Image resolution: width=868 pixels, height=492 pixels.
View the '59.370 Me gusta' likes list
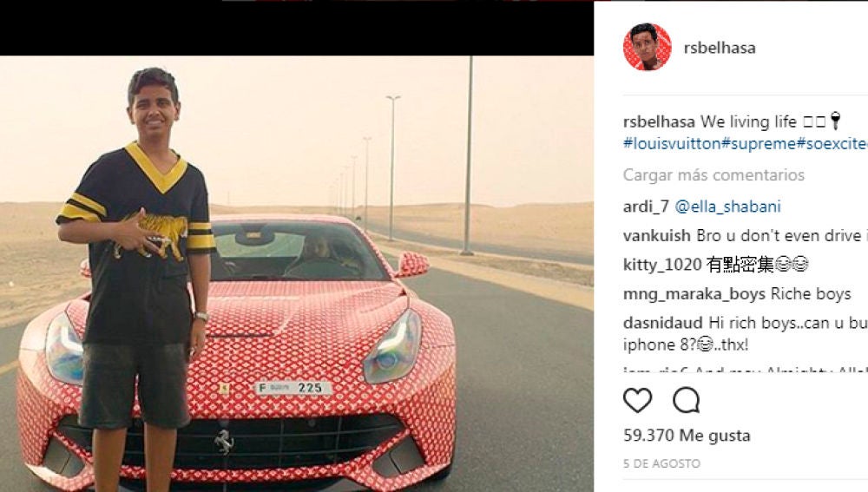point(687,436)
